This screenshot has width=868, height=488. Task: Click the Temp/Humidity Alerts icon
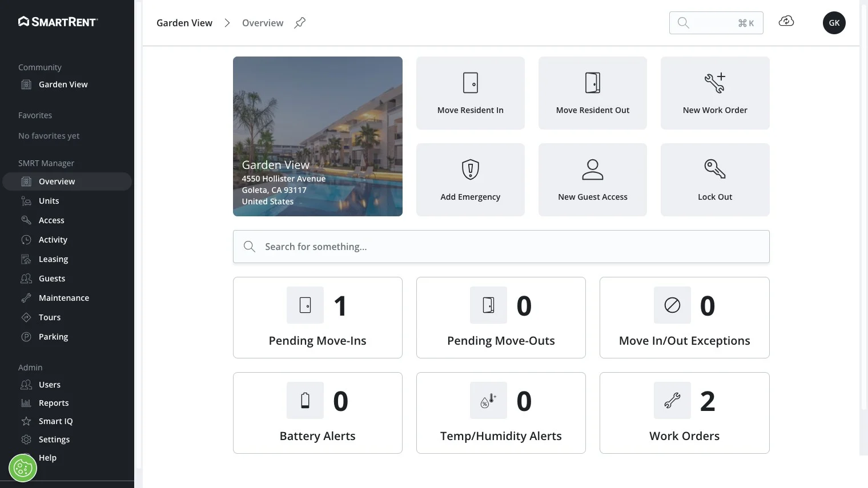point(488,401)
